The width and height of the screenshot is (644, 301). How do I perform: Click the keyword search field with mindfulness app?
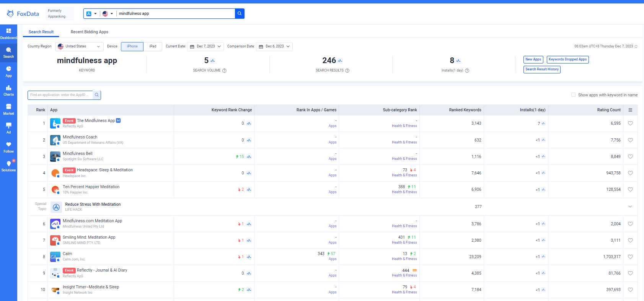(176, 13)
